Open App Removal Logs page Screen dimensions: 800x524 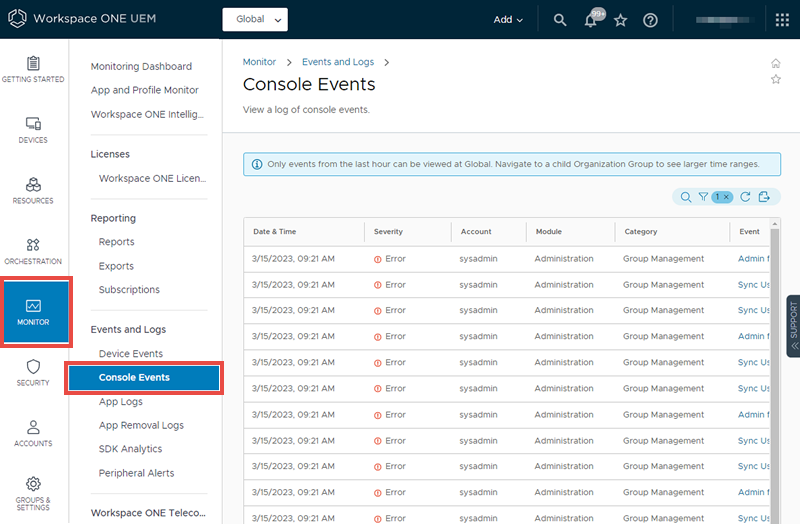pos(141,426)
